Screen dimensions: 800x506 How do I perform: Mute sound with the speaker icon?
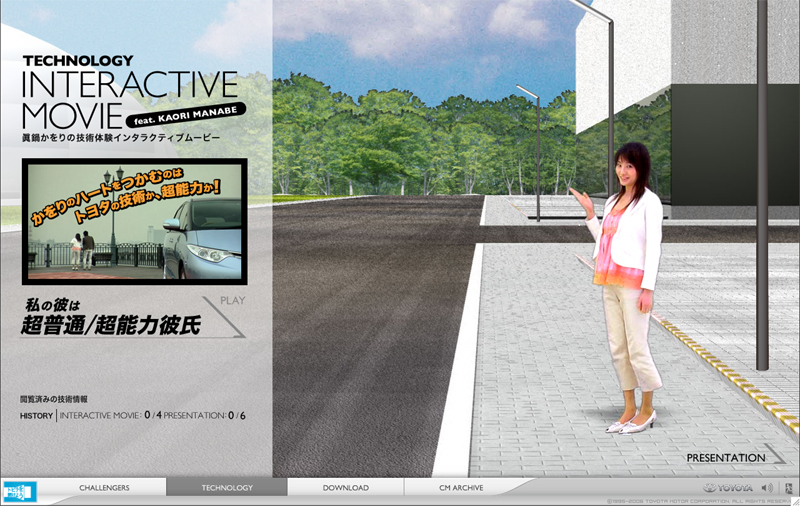tap(767, 488)
